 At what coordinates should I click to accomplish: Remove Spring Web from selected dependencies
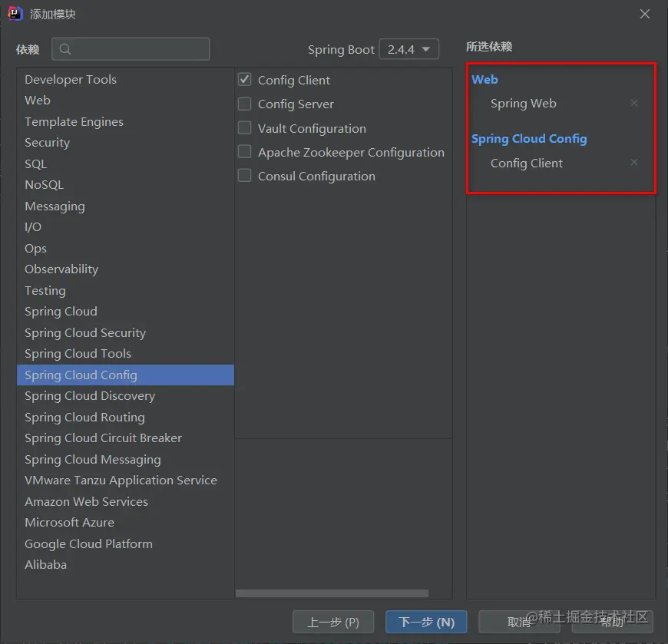click(x=634, y=103)
